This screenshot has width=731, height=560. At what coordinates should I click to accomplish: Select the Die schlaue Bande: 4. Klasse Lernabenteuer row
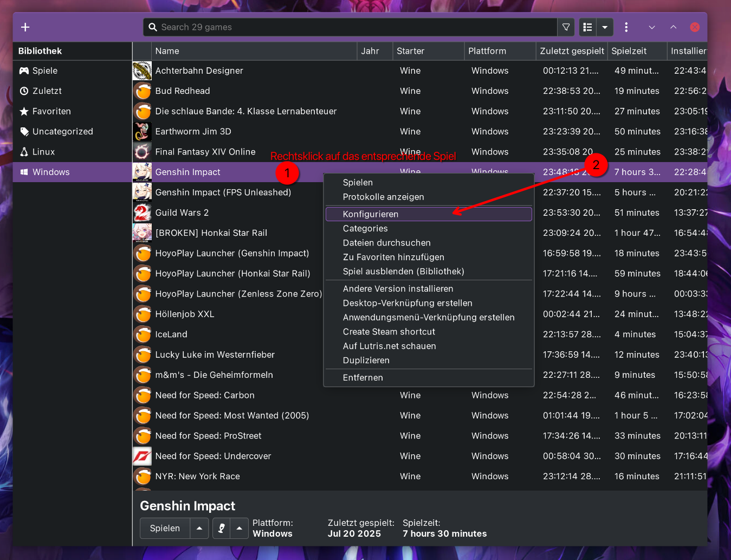(x=419, y=111)
